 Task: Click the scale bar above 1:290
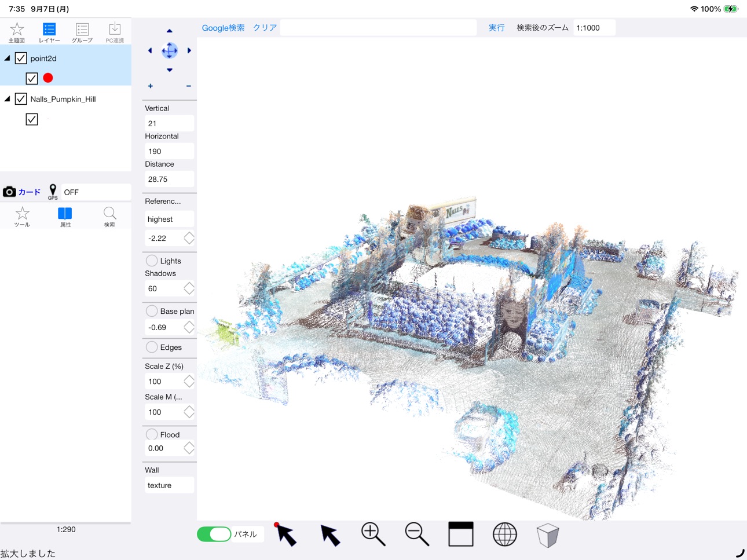(65, 523)
